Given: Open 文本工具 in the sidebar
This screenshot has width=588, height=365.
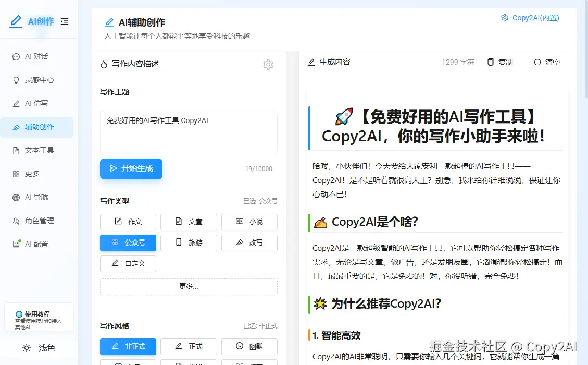Looking at the screenshot, I should 37,150.
